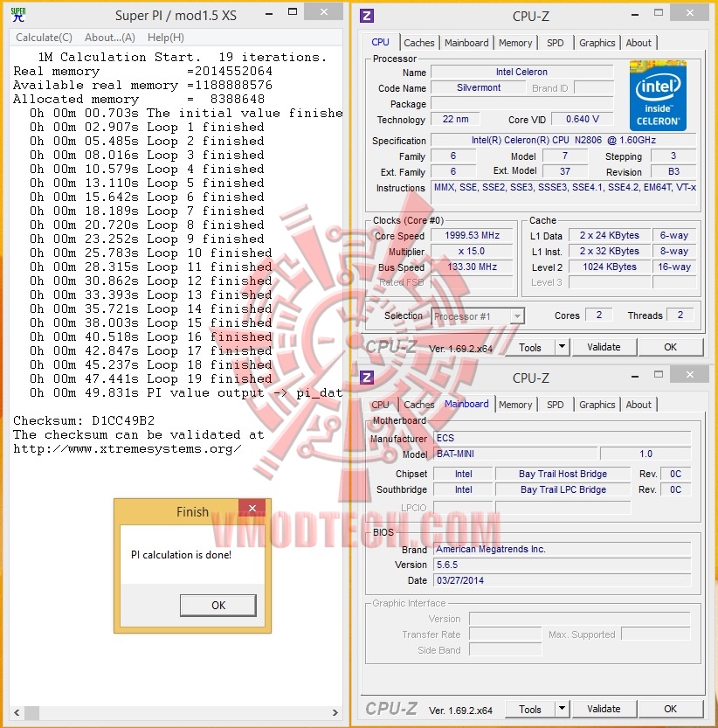Screen dimensions: 718x728
Task: Select CPU tab in bottom CPU-Z window
Action: point(380,405)
